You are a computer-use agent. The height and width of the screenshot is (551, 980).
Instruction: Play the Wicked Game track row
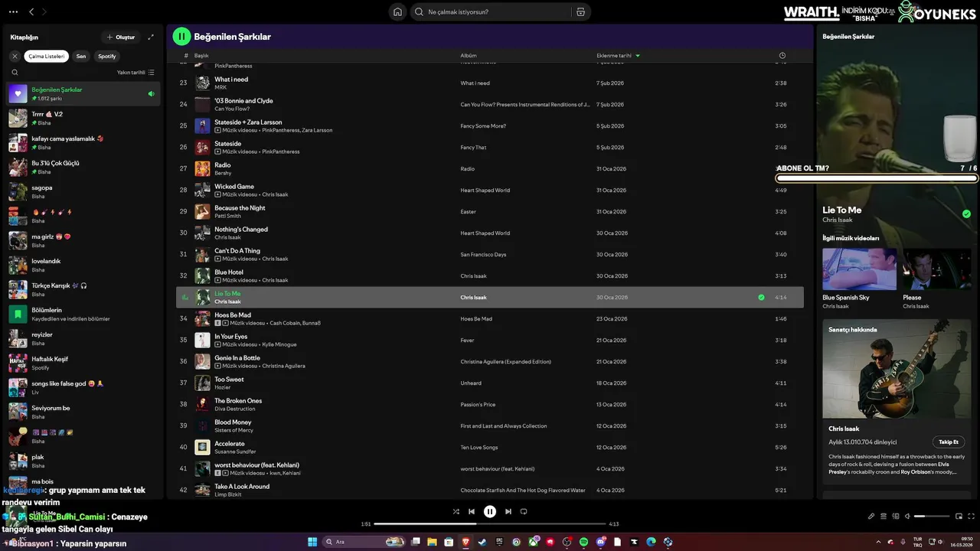(x=490, y=190)
